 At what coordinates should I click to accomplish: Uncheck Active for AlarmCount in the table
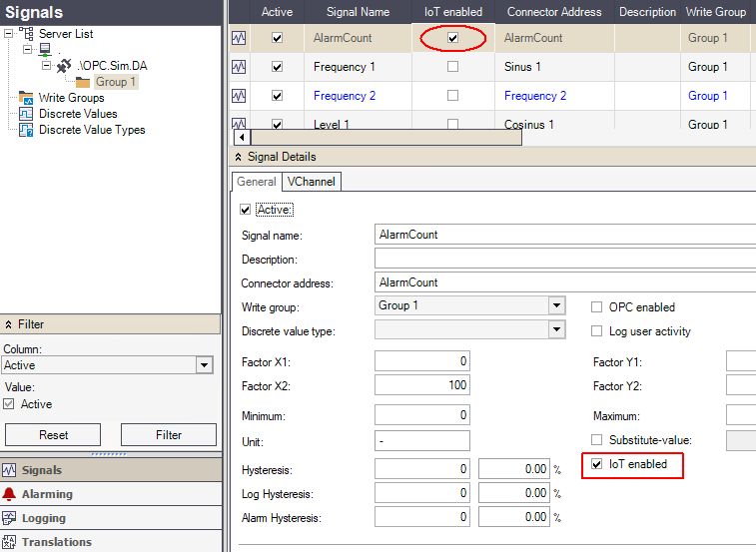pyautogui.click(x=278, y=38)
